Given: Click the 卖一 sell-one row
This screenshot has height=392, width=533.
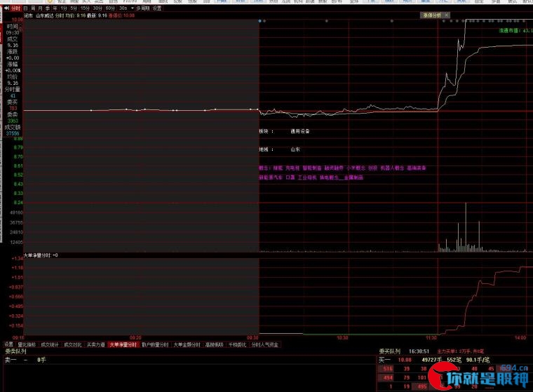Looking at the screenshot, I should 189,360.
